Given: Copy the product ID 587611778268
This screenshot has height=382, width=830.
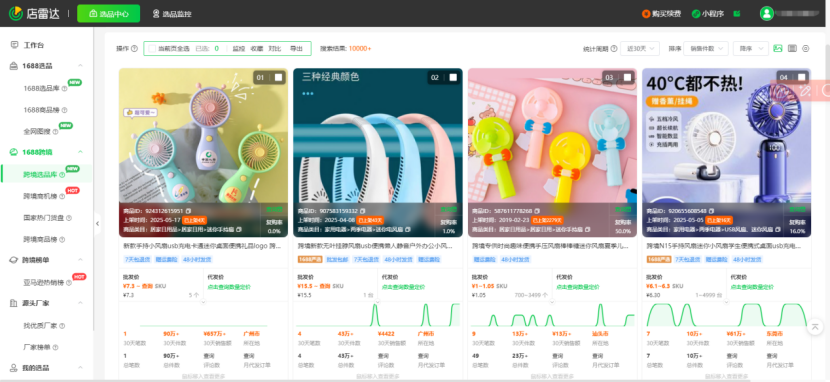Looking at the screenshot, I should click(537, 211).
